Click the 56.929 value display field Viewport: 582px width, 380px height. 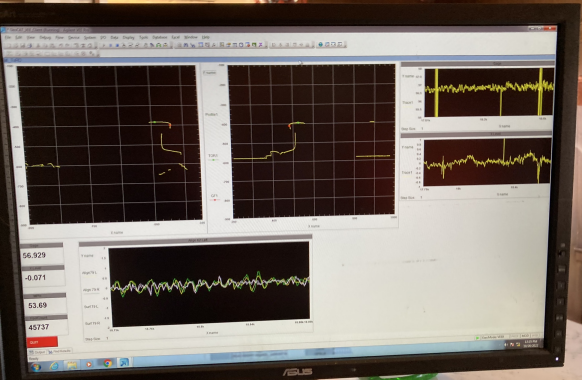(x=42, y=256)
